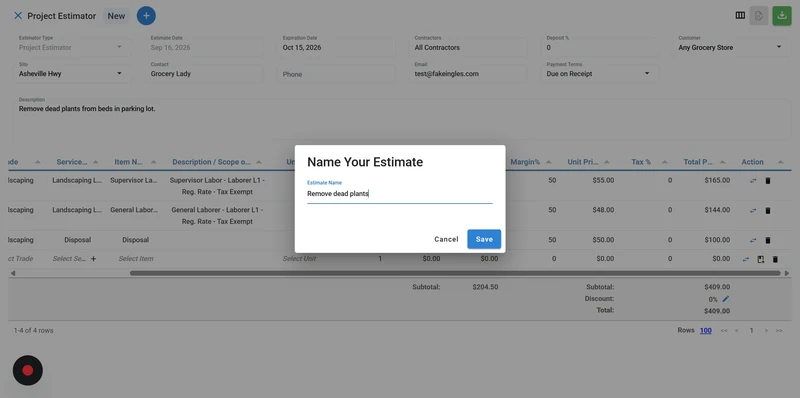Screen dimensions: 800x398
Task: Sort by the Action column arrow
Action: pyautogui.click(x=780, y=162)
